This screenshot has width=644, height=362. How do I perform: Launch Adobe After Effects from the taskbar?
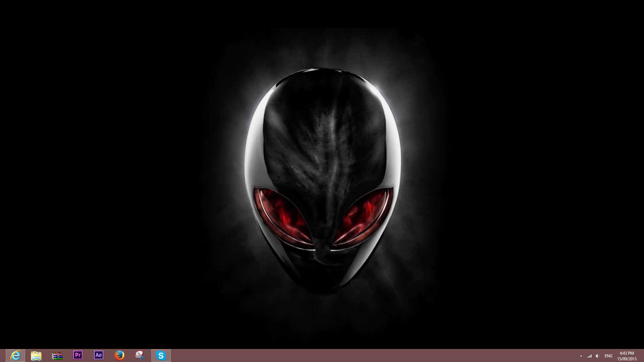99,355
